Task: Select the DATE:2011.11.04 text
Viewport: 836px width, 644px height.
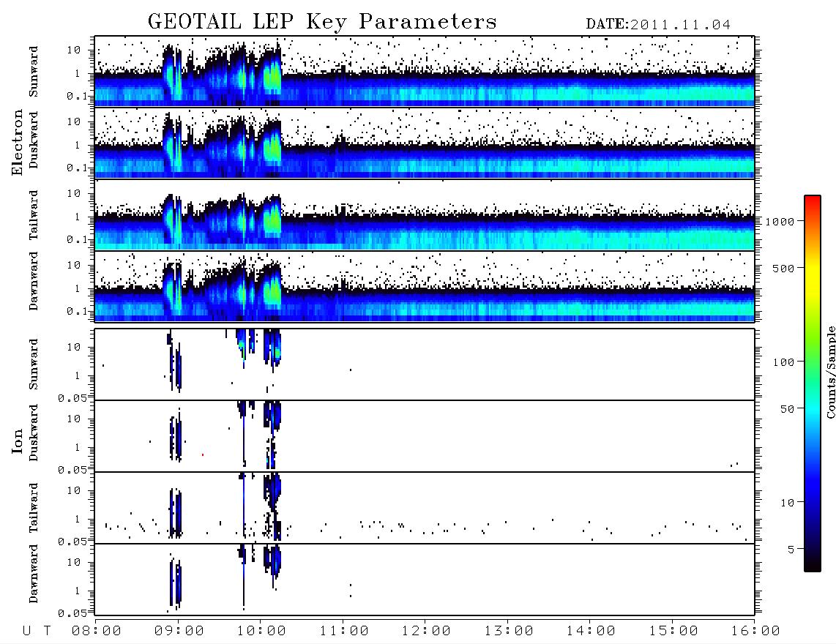Action: pos(658,25)
